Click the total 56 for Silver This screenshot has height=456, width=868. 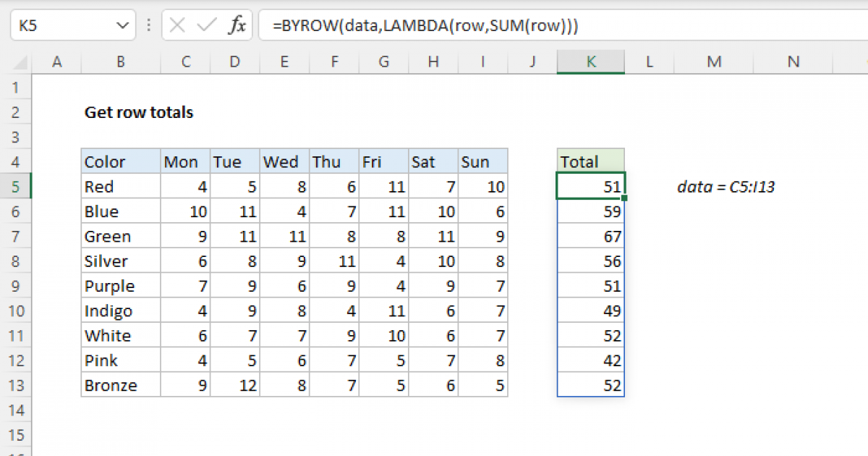(x=591, y=261)
